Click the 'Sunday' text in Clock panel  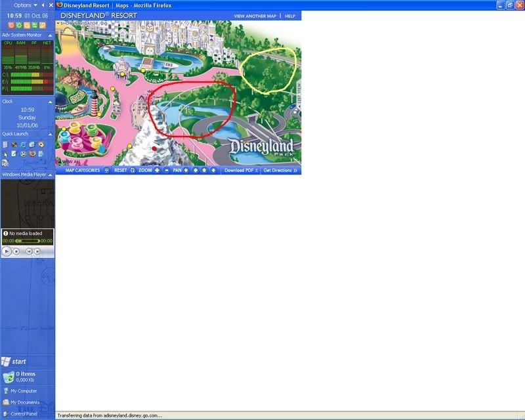point(27,117)
